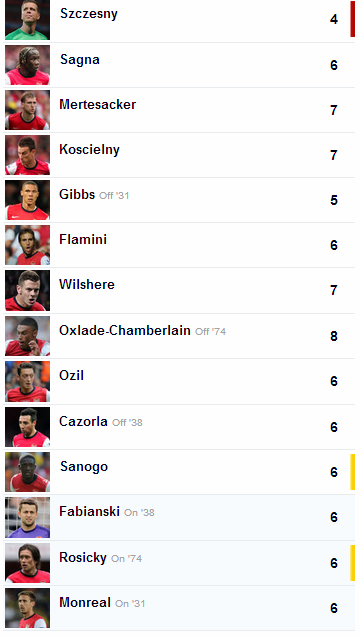Image resolution: width=360 pixels, height=636 pixels.
Task: Click the Mertesacker name link
Action: tap(97, 104)
